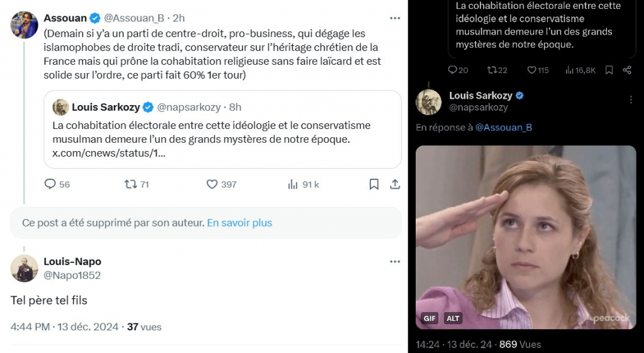The width and height of the screenshot is (644, 353).
Task: Repost the dark-mode post with 22 reposts
Action: [x=492, y=70]
